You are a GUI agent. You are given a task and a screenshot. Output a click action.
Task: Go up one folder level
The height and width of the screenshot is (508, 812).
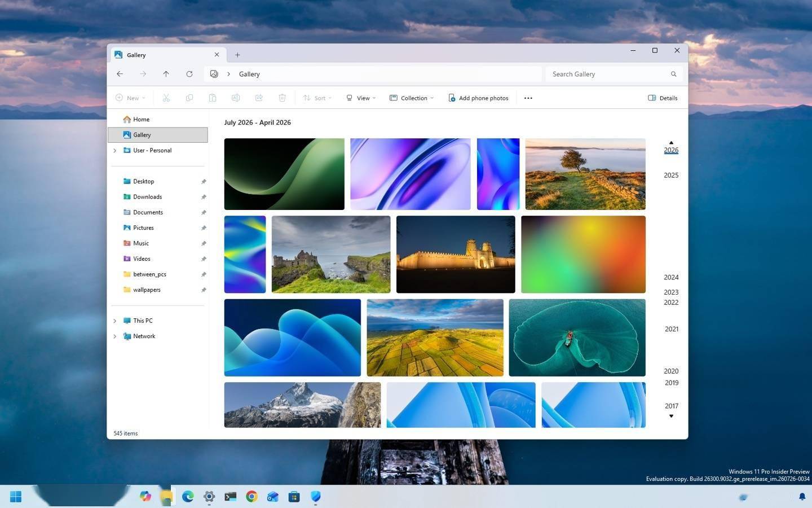tap(166, 74)
